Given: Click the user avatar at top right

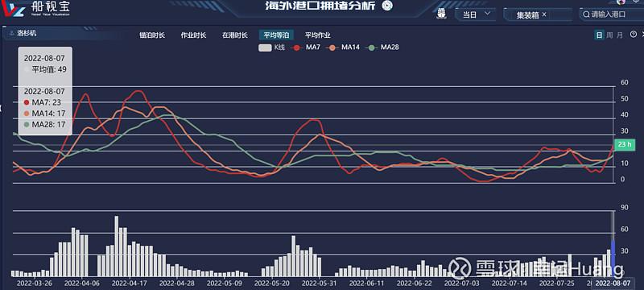Looking at the screenshot, I should click(x=621, y=2).
